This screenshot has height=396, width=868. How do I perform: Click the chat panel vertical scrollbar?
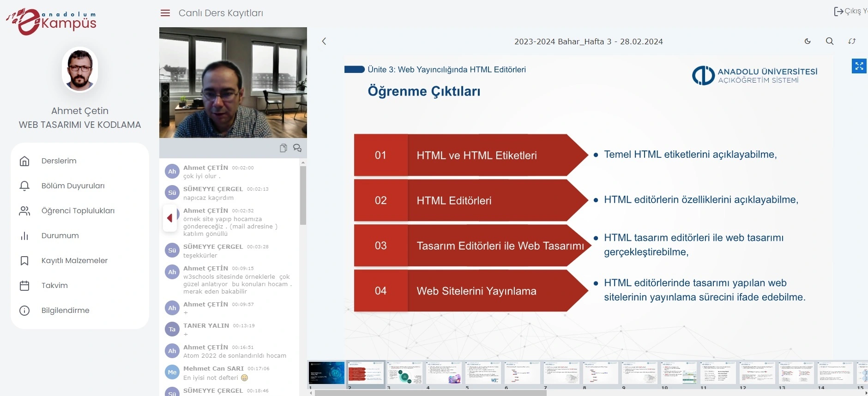(x=303, y=195)
